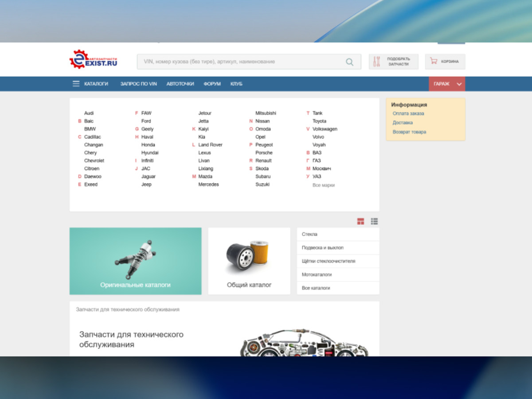Switch to list view layout icon
The height and width of the screenshot is (399, 532).
pos(375,221)
